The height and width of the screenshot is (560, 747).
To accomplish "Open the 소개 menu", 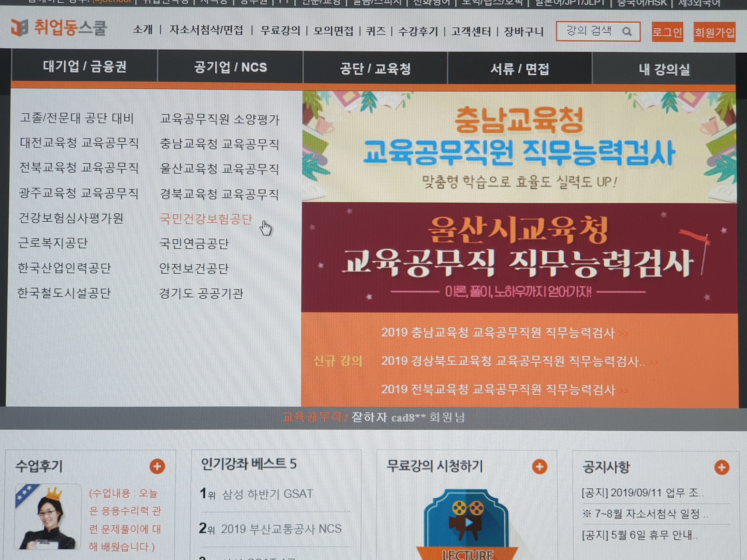I will tap(142, 30).
